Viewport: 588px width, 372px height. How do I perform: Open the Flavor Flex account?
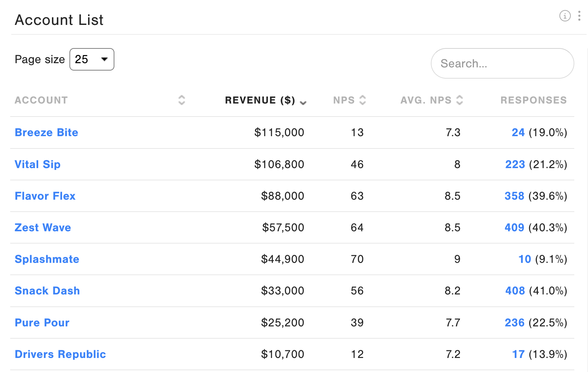tap(45, 196)
